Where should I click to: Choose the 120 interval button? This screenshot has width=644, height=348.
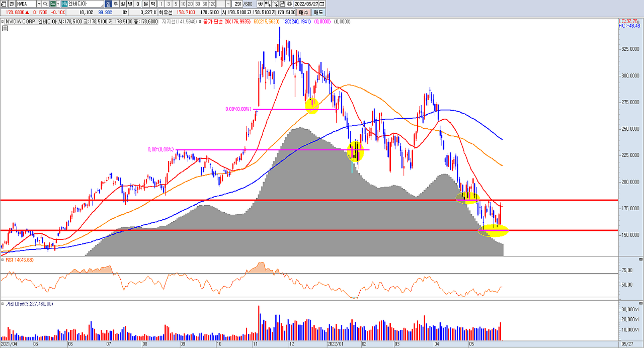(x=212, y=4)
